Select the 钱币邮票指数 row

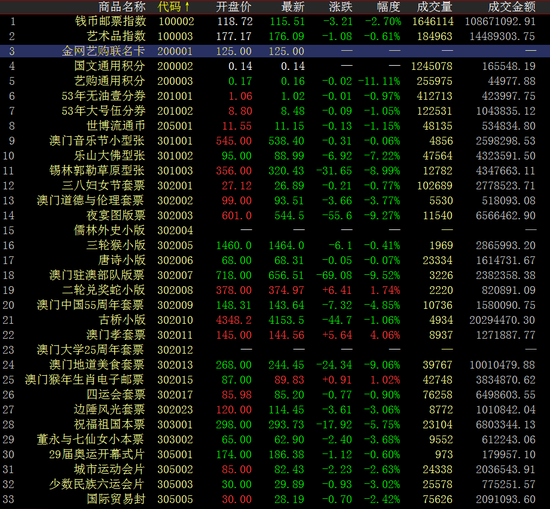click(x=275, y=21)
